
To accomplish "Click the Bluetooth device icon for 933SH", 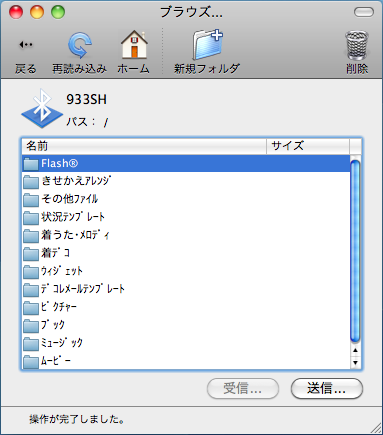I will click(x=42, y=108).
